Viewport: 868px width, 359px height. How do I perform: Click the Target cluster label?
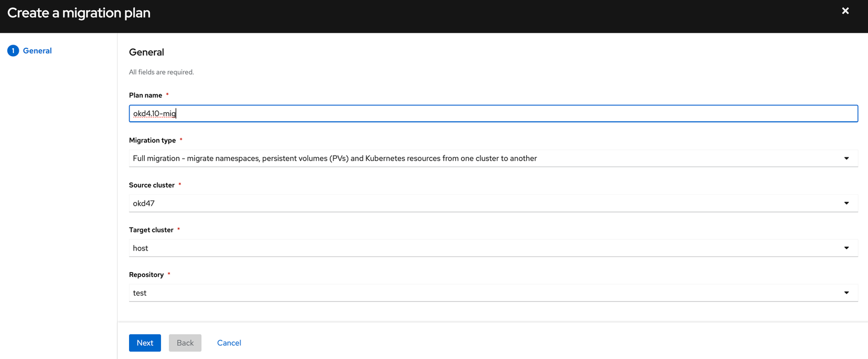click(151, 230)
